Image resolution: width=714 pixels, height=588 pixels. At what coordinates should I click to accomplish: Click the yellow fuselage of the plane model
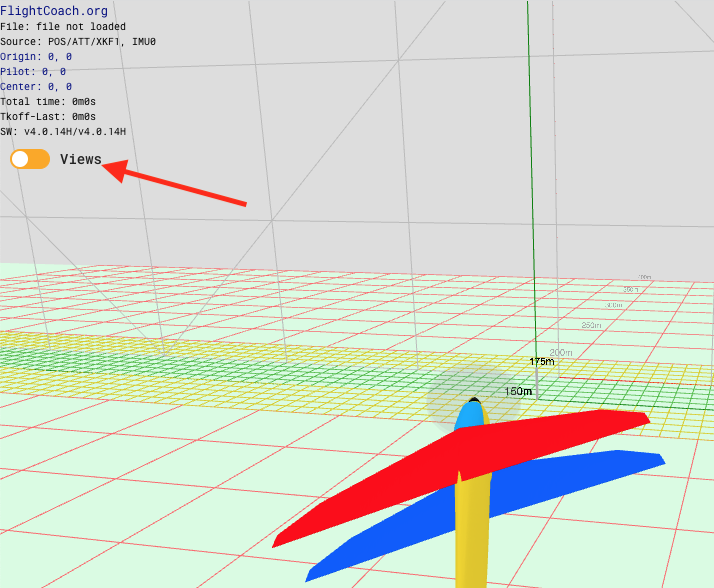click(472, 533)
